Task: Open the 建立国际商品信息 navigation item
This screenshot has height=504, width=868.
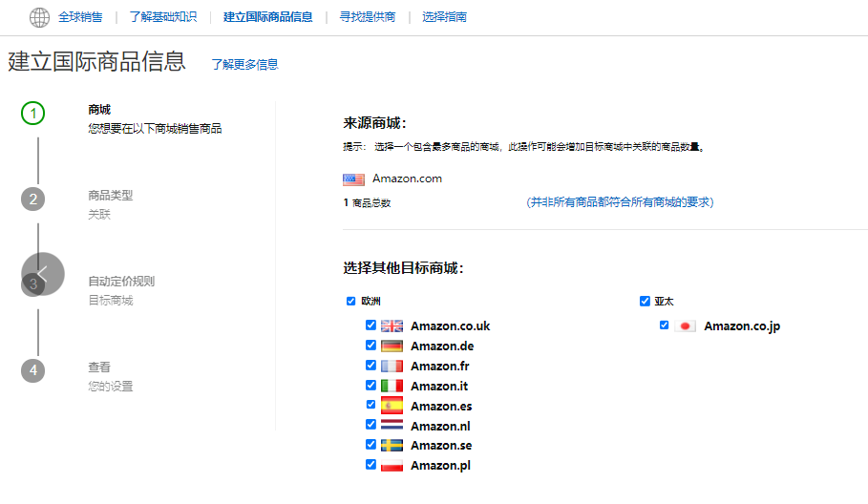Action: click(x=268, y=17)
